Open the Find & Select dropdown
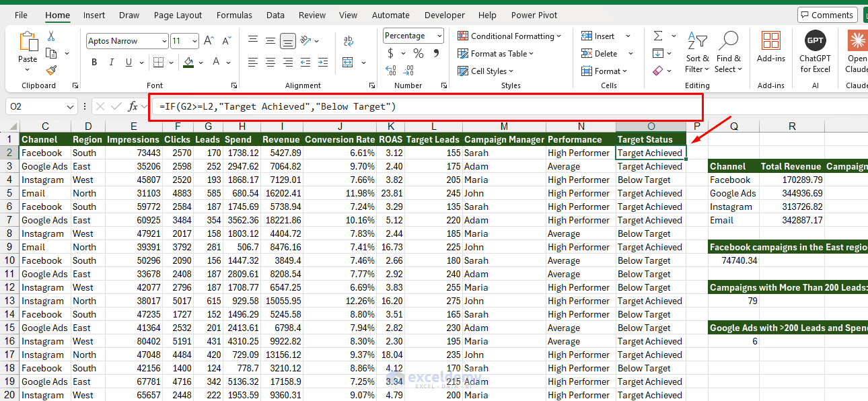This screenshot has width=868, height=401. point(729,53)
